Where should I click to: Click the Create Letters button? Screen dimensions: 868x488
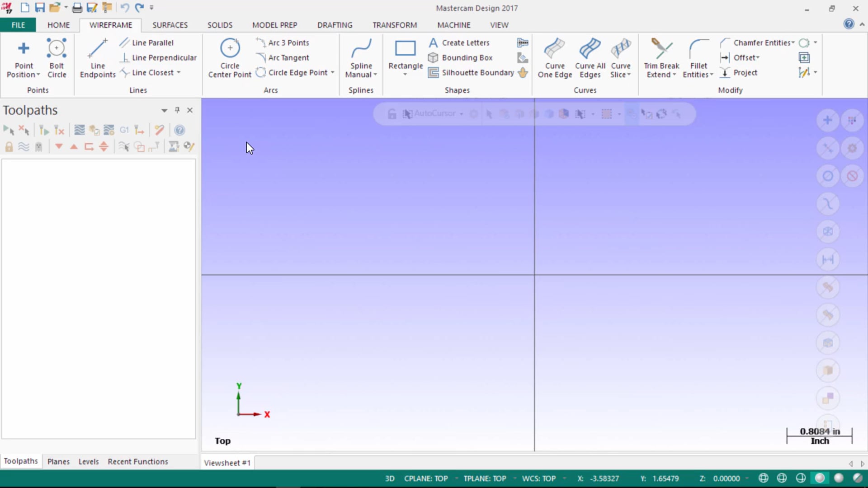465,42
